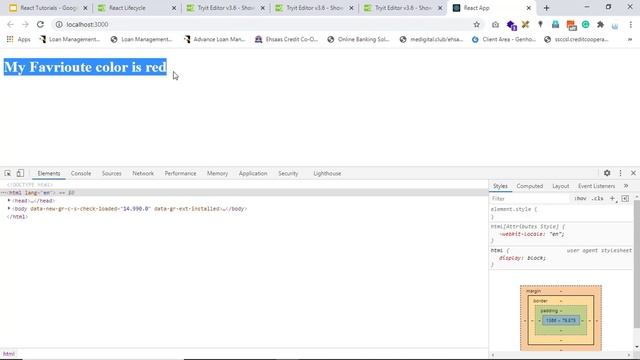
Task: Click the browser forward arrow
Action: coord(25,24)
